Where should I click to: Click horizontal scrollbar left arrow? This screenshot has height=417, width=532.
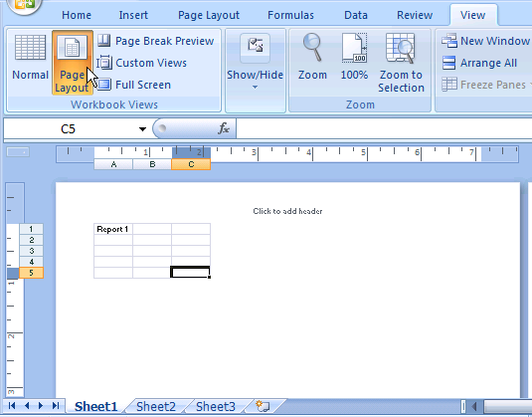(474, 406)
